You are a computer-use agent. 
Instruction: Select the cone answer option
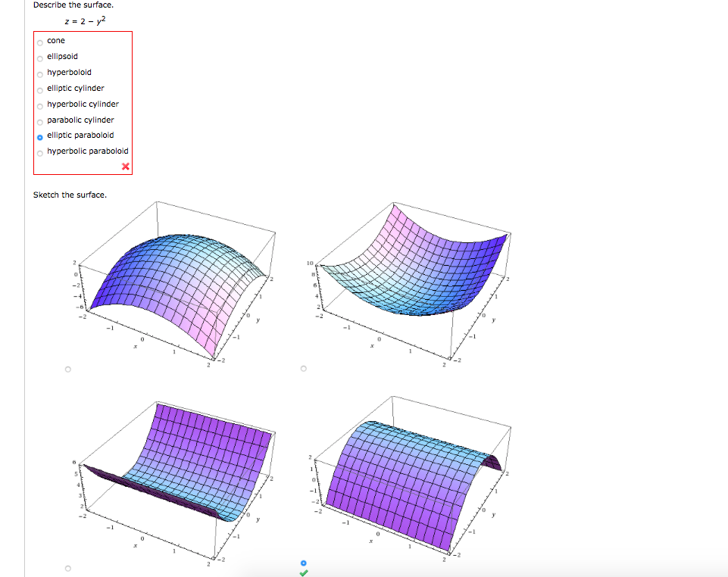click(x=39, y=42)
